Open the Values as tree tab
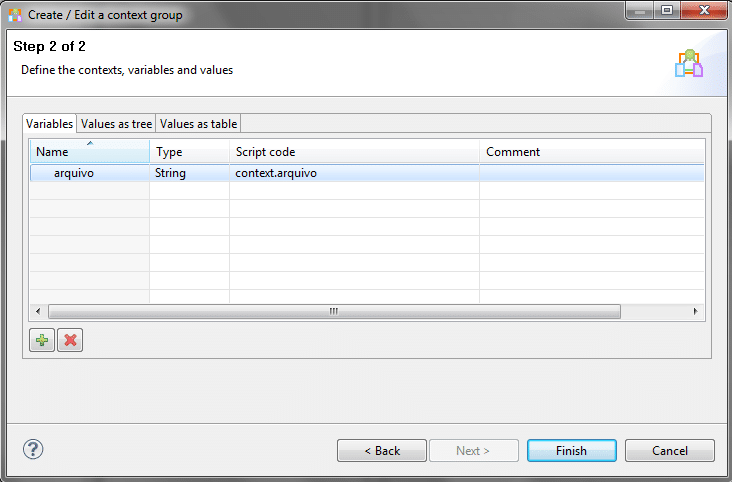 coord(116,124)
